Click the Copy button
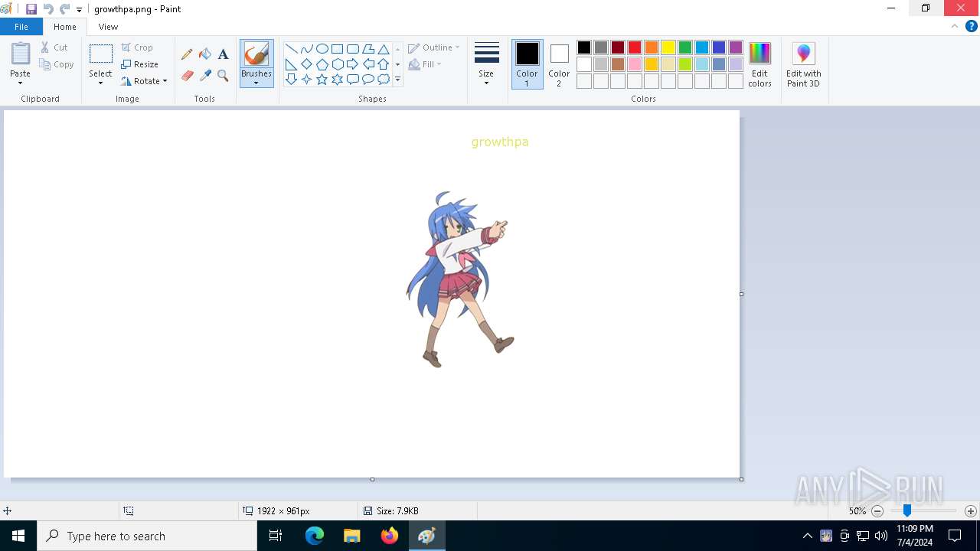The width and height of the screenshot is (980, 551). pos(57,64)
